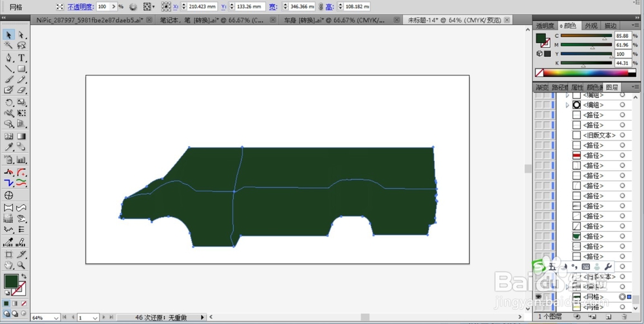Create new layer button in Layers panel
Viewport: 644px width, 324px height.
(609, 317)
